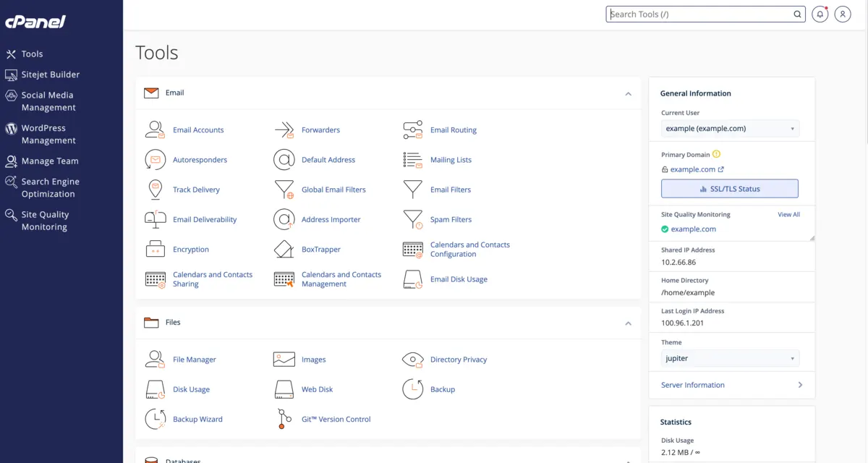Screen dimensions: 868x463
Task: Expand Server Information arrow
Action: (800, 385)
